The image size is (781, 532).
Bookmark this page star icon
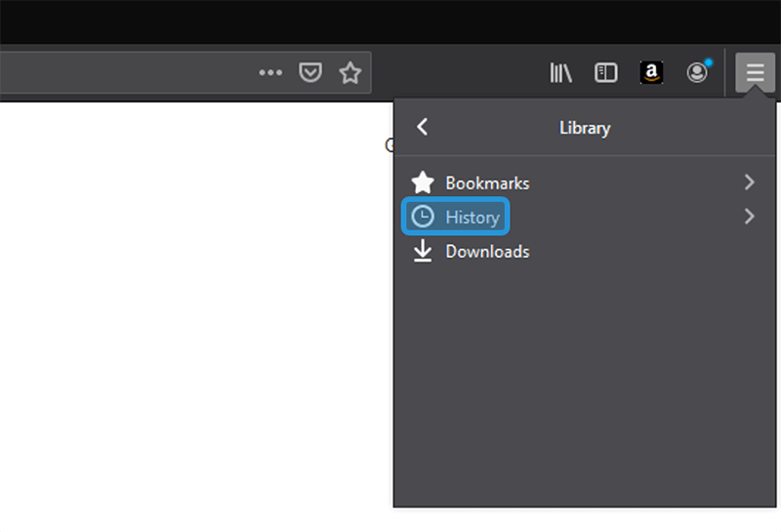pyautogui.click(x=350, y=73)
